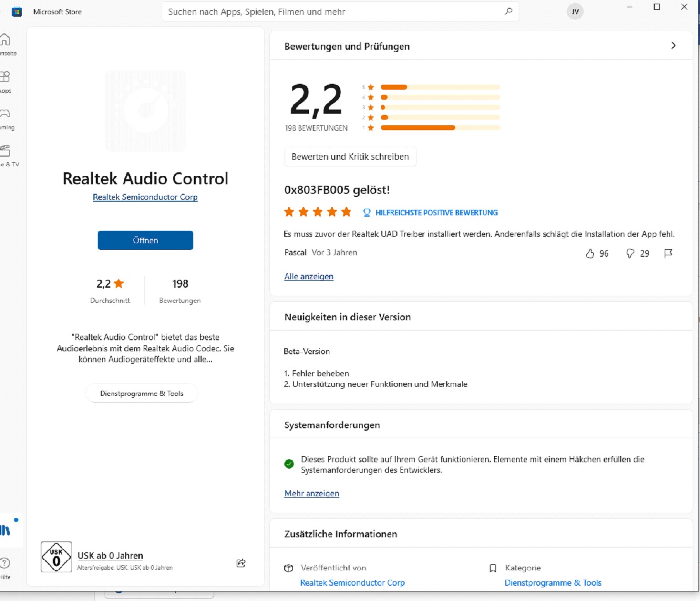
Task: Maximize the Microsoft Store window
Action: [657, 7]
